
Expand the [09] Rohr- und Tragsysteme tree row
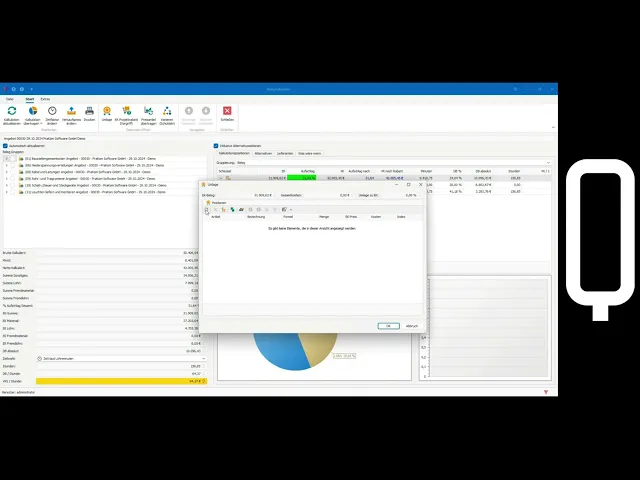click(x=7, y=179)
